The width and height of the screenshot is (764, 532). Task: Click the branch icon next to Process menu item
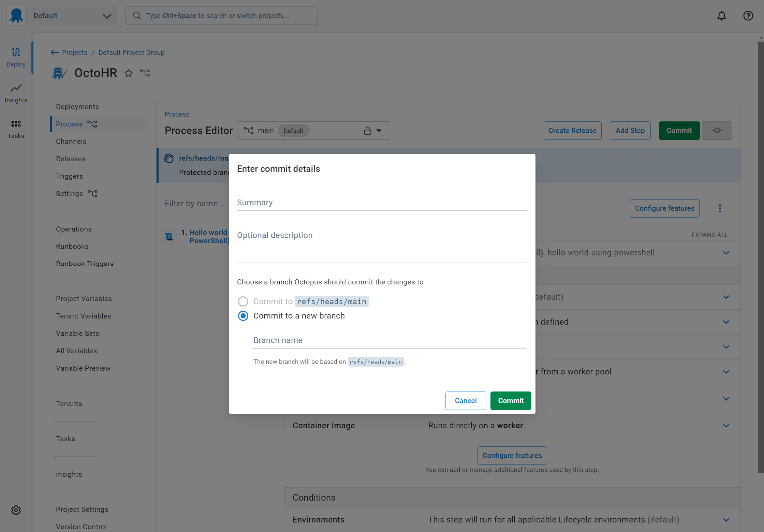pyautogui.click(x=92, y=124)
